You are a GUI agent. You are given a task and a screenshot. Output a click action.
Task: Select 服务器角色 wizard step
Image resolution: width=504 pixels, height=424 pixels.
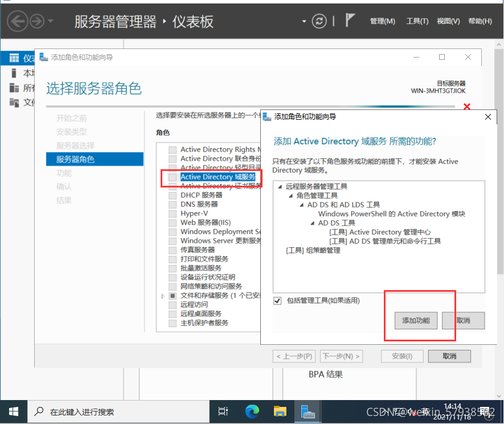click(x=95, y=159)
